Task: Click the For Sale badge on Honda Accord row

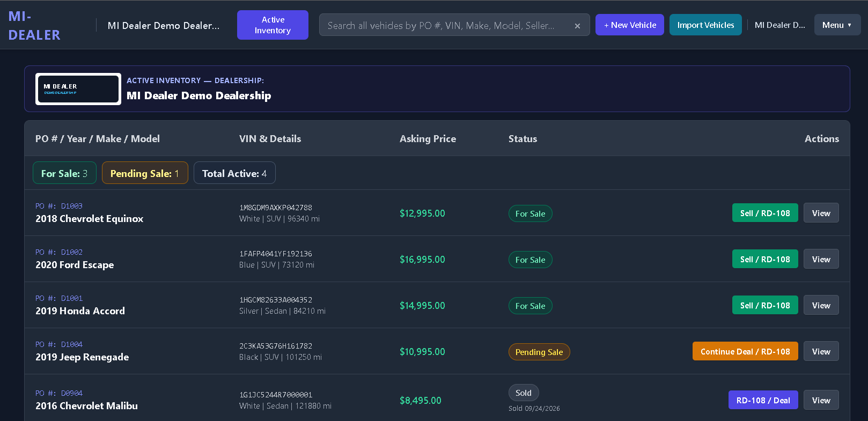Action: pyautogui.click(x=530, y=306)
